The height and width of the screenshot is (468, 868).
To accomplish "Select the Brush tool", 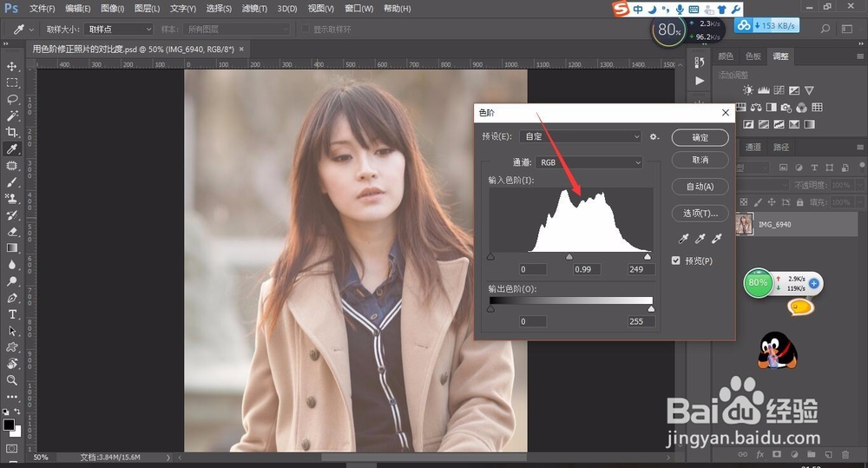I will (11, 182).
